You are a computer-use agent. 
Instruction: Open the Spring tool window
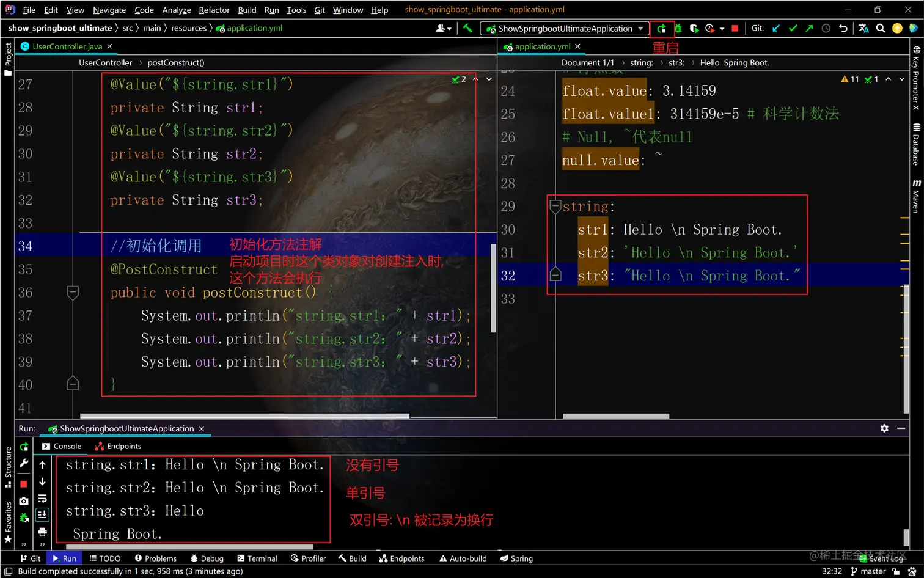[x=516, y=558]
